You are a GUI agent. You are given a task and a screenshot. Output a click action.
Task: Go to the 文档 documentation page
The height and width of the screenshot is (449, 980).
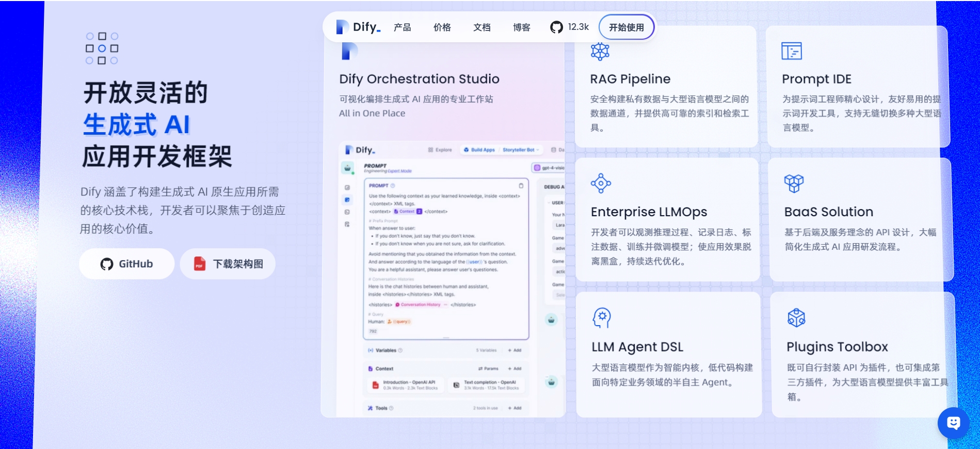click(481, 27)
